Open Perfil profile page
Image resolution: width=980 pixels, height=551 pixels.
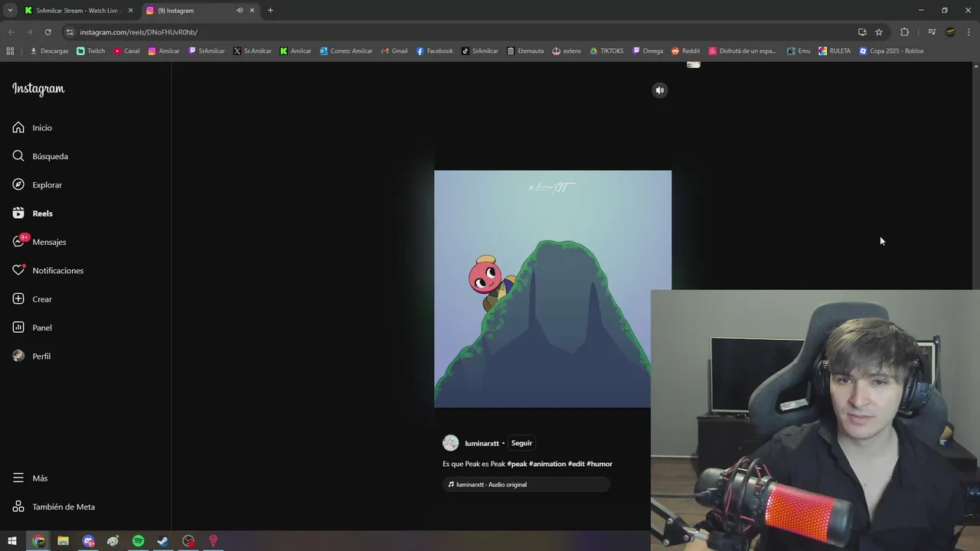pyautogui.click(x=31, y=356)
